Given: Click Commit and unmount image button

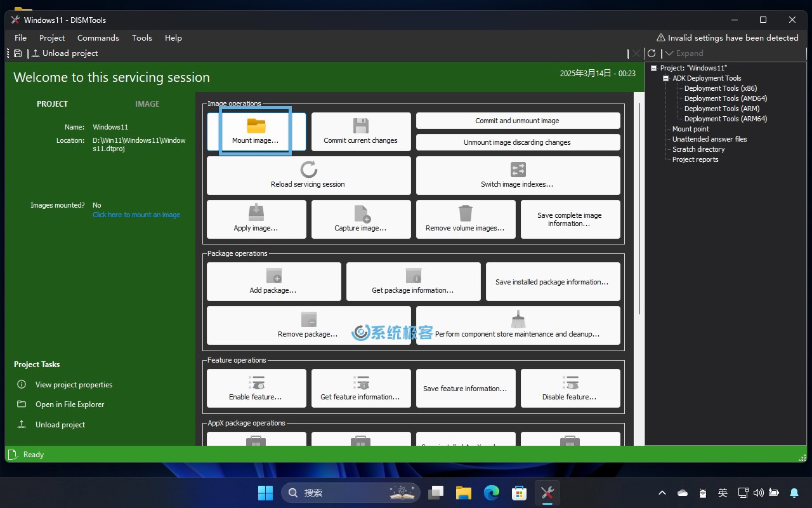Looking at the screenshot, I should pyautogui.click(x=518, y=121).
